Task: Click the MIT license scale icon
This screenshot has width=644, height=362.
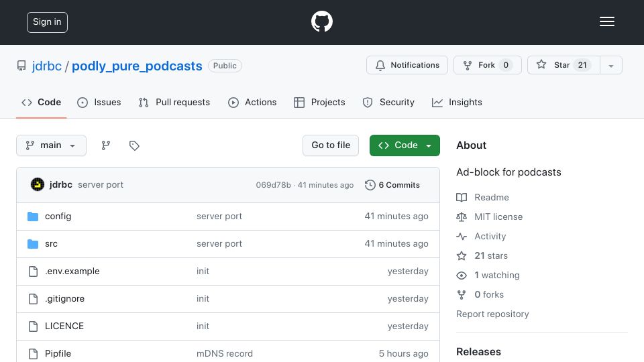Action: coord(462,217)
